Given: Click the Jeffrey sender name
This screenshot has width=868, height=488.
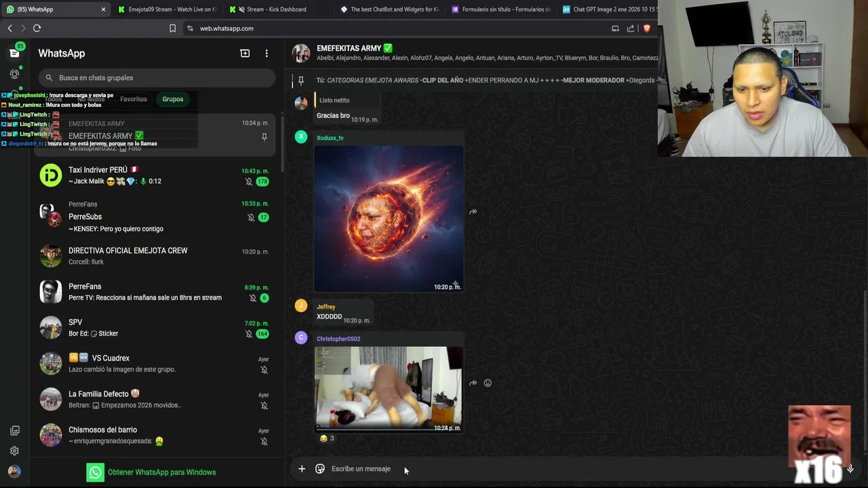Looking at the screenshot, I should [326, 307].
